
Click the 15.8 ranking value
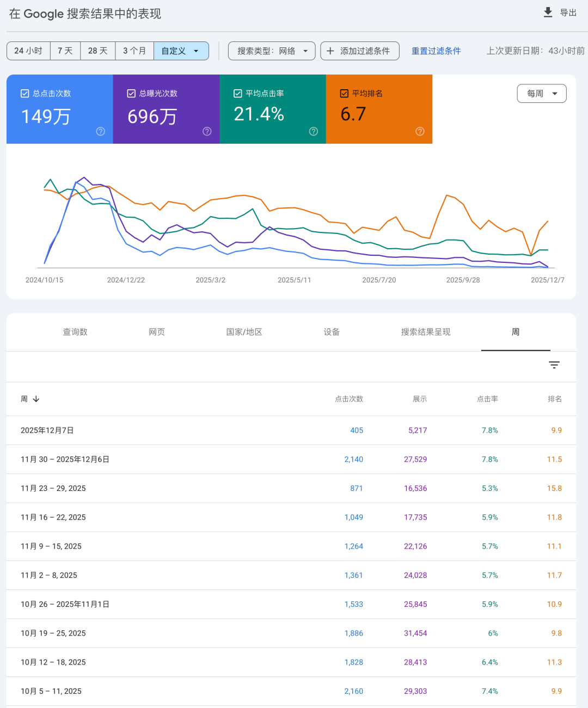(x=554, y=488)
